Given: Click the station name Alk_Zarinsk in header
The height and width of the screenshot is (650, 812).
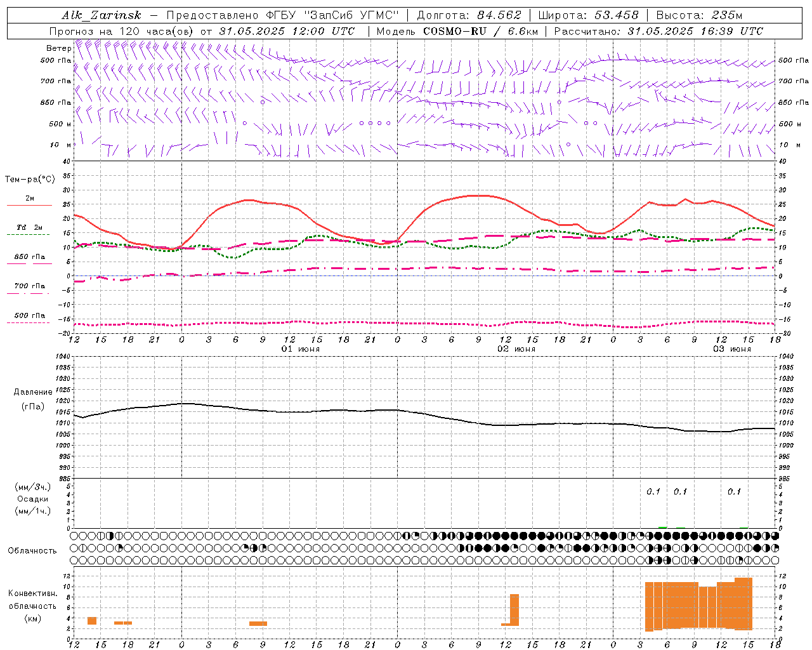Looking at the screenshot, I should click(x=101, y=15).
